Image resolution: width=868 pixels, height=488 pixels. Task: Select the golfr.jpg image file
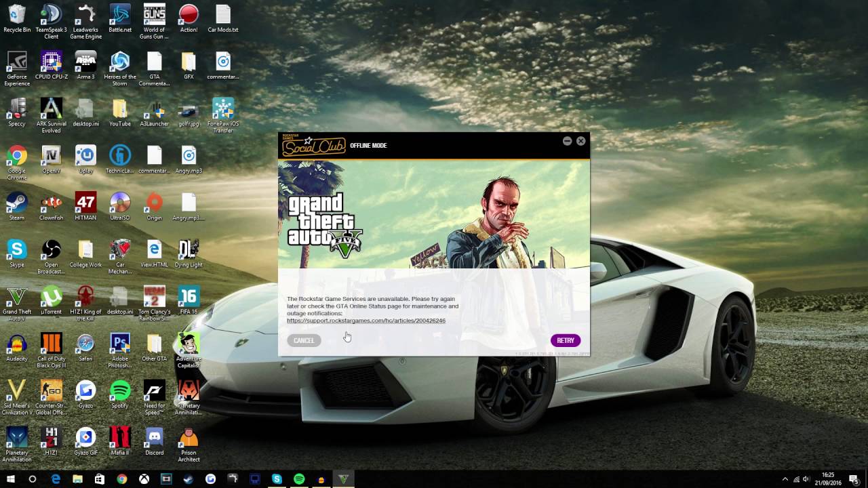click(x=189, y=113)
